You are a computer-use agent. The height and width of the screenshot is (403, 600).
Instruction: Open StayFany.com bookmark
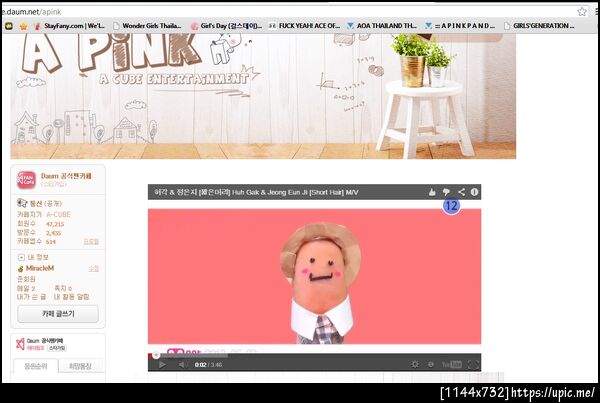coord(70,26)
